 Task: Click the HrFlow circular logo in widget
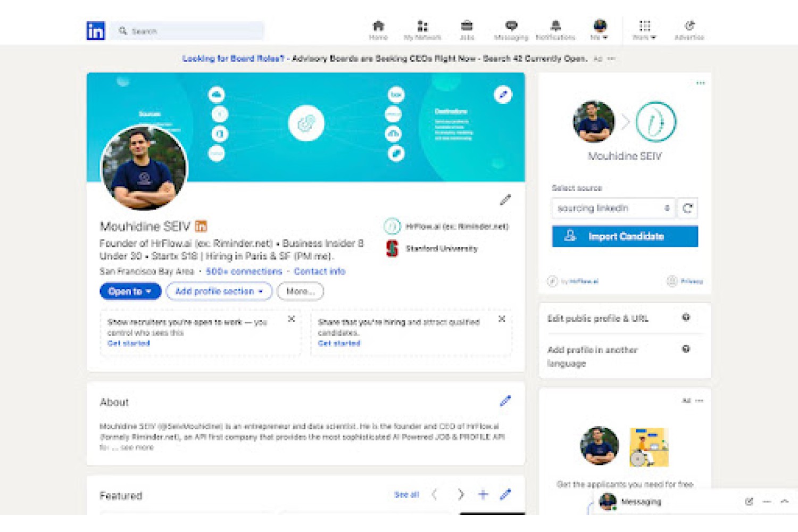[x=656, y=122]
